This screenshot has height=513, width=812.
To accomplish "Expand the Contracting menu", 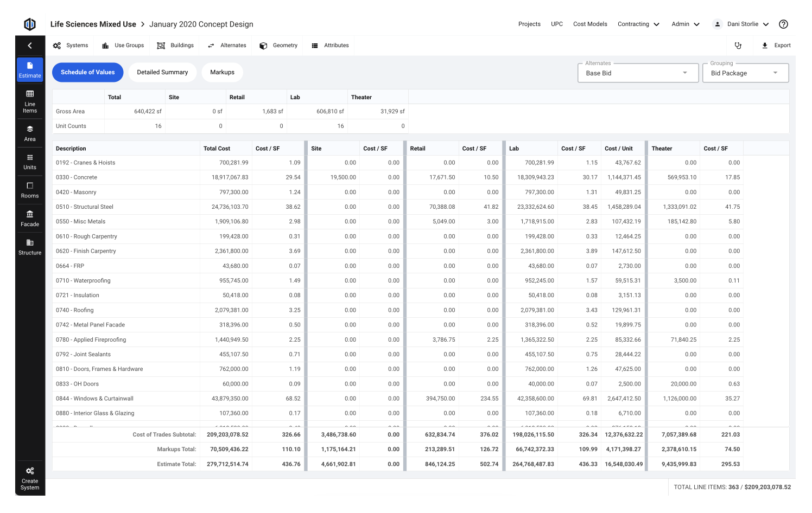I will point(638,24).
